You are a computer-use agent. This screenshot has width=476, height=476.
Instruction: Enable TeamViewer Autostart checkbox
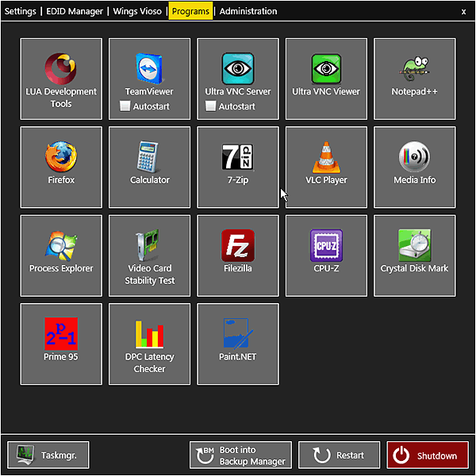125,106
